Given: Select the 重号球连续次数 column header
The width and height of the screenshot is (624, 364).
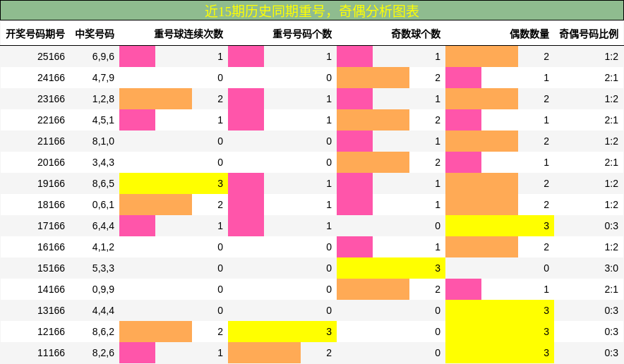Looking at the screenshot, I should coord(188,34).
